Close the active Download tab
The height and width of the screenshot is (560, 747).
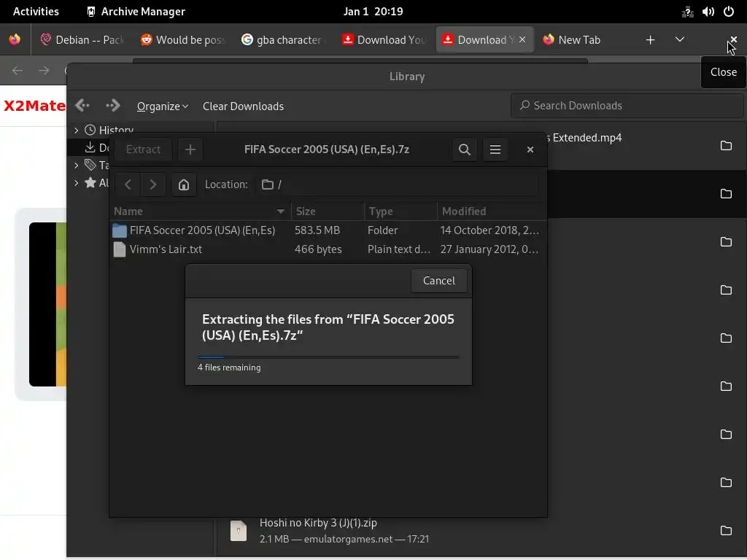coord(522,39)
